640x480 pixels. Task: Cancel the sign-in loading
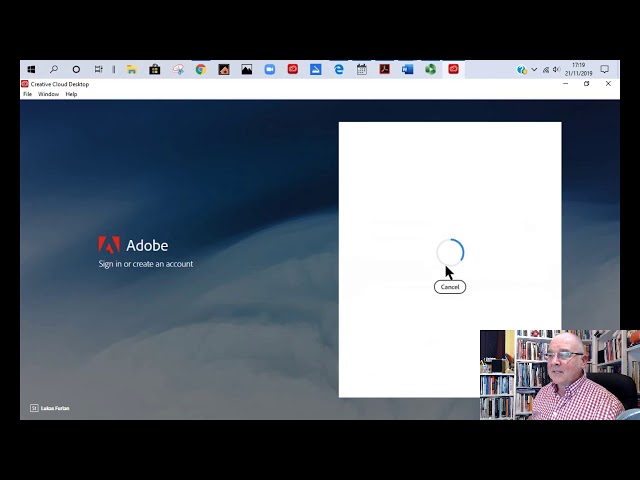(x=450, y=287)
